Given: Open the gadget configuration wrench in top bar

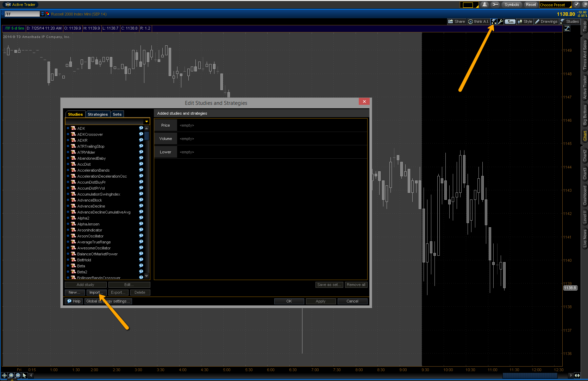Looking at the screenshot, I should point(495,5).
